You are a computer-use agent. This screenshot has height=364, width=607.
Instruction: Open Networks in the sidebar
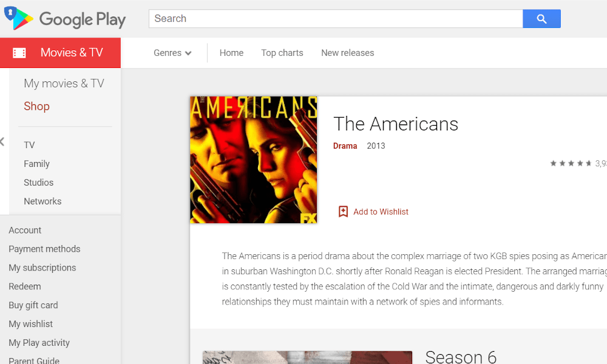[42, 201]
